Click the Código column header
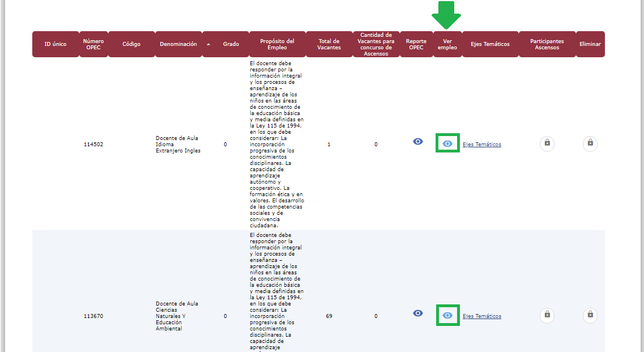644x352 pixels. pos(131,44)
